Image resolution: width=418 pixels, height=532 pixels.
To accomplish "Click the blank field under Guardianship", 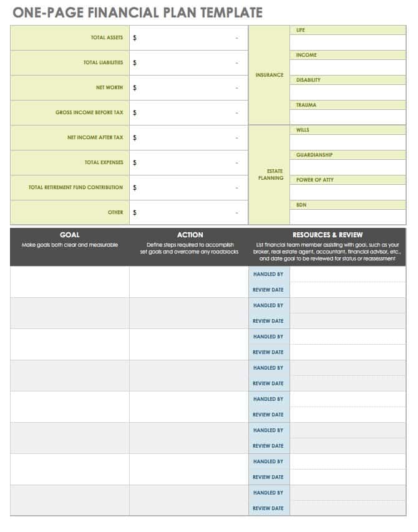I will tap(348, 167).
